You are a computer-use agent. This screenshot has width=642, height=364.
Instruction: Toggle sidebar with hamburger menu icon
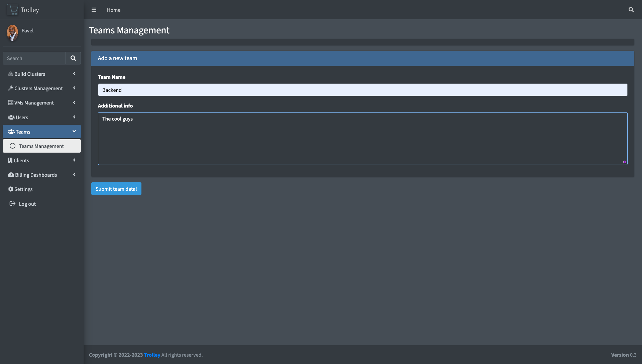pos(94,10)
